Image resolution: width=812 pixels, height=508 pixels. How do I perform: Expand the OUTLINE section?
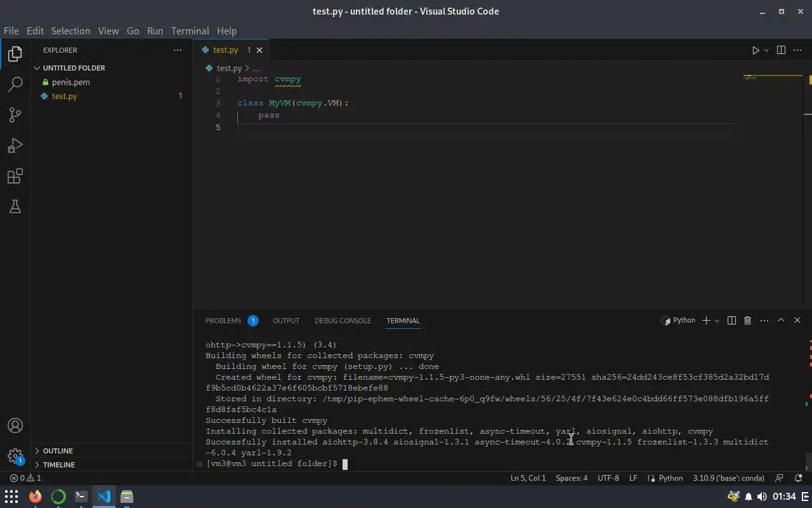pos(112,451)
